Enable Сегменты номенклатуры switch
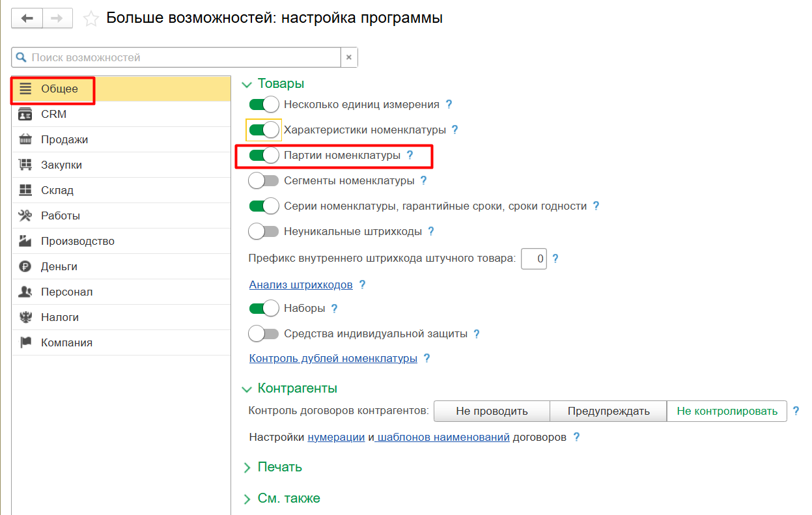The height and width of the screenshot is (515, 812). [264, 180]
